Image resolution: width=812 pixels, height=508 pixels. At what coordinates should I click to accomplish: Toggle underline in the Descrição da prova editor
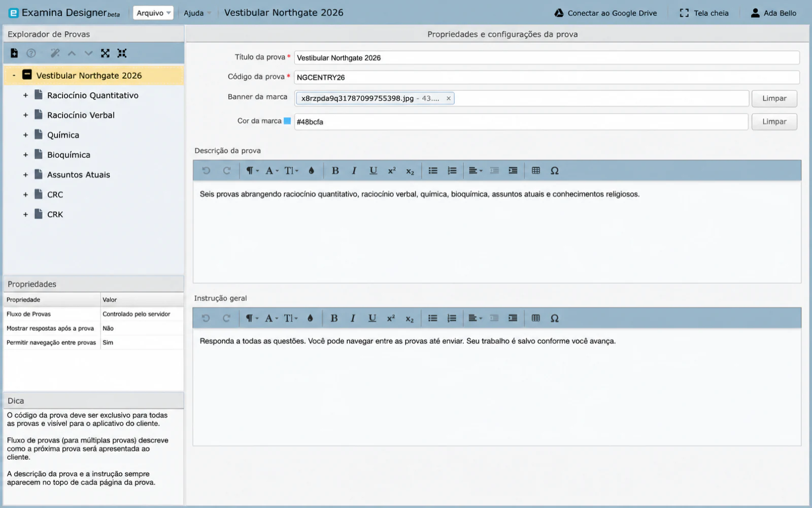pyautogui.click(x=373, y=171)
